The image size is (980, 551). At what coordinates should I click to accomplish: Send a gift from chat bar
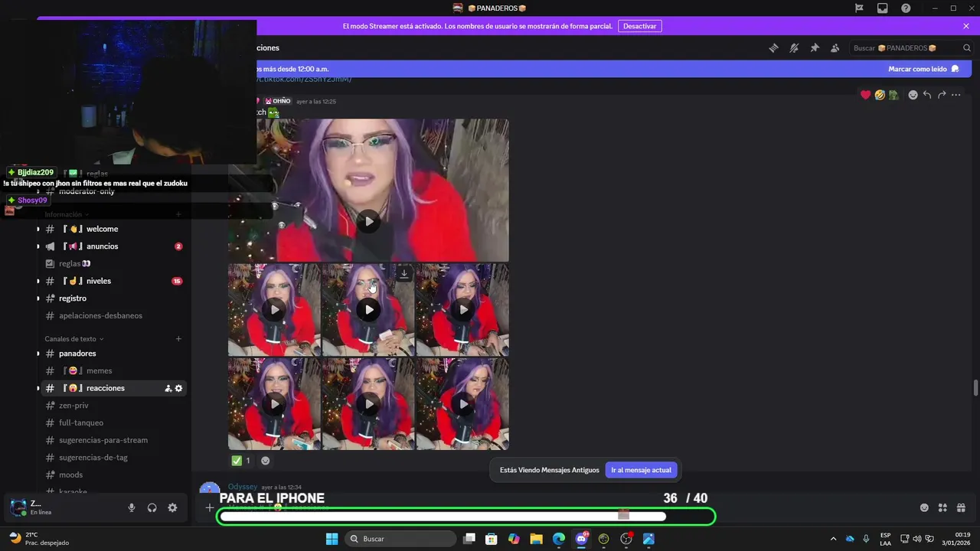click(x=961, y=507)
